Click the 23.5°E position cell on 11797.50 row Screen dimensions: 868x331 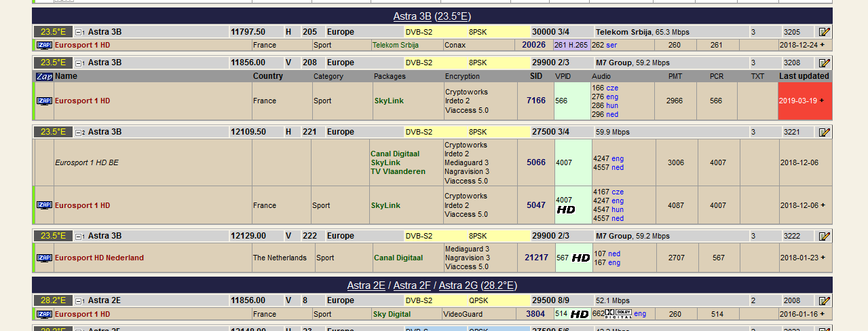click(53, 32)
